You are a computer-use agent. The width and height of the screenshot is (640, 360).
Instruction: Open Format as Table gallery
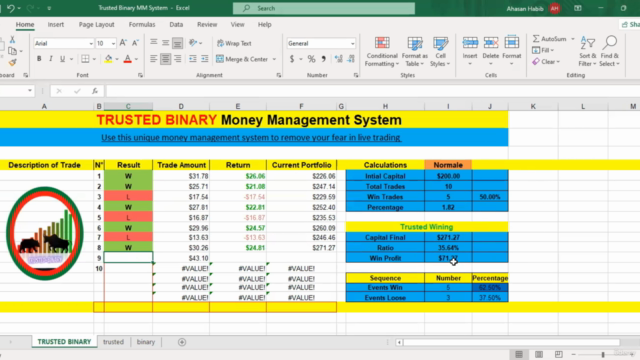[415, 51]
